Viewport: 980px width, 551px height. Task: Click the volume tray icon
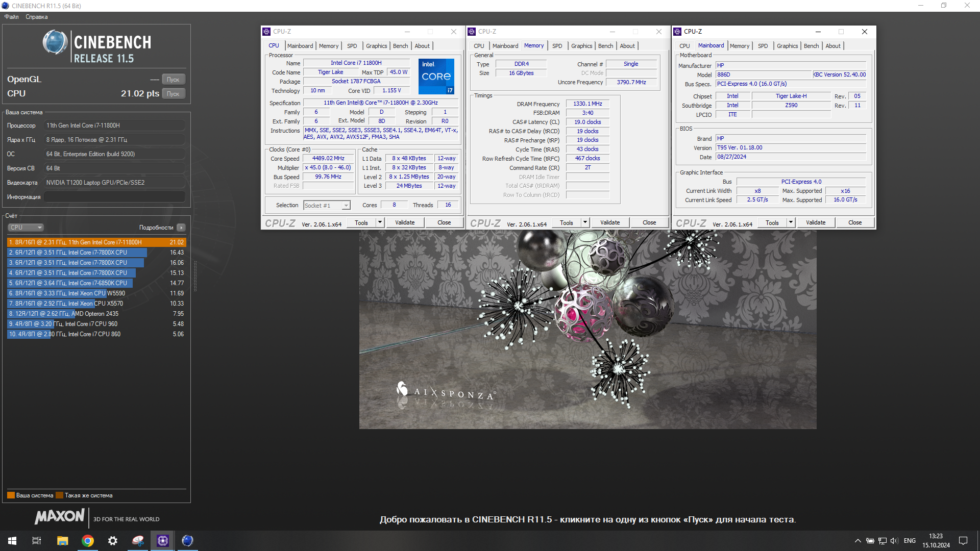[894, 541]
